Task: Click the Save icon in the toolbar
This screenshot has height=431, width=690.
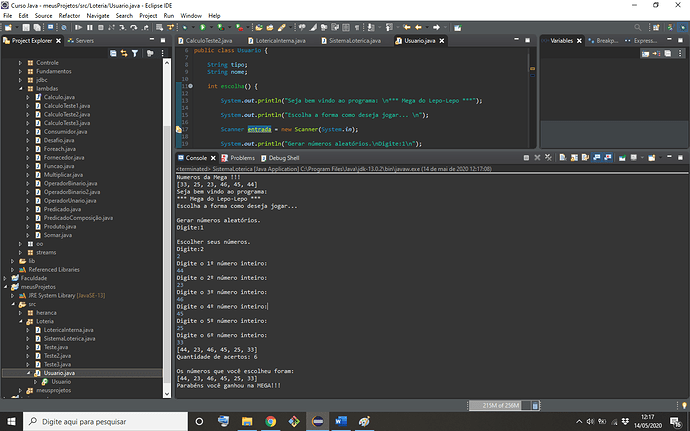Action: 26,28
